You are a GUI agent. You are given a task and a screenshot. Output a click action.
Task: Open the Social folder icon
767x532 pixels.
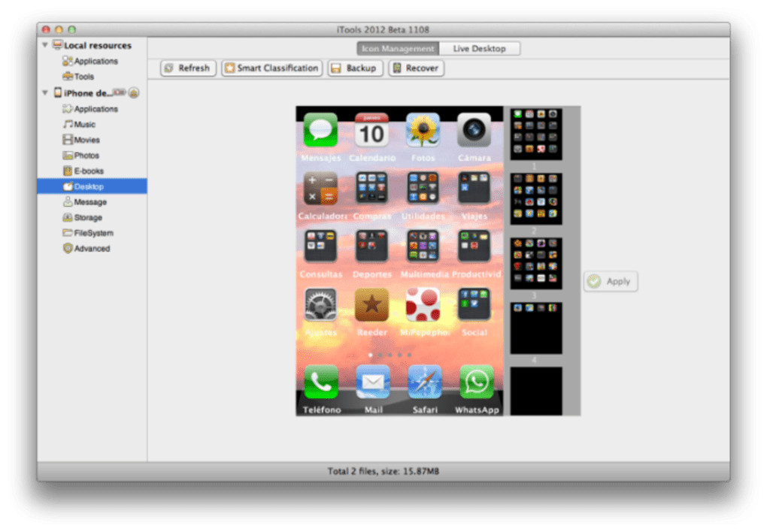pyautogui.click(x=474, y=304)
